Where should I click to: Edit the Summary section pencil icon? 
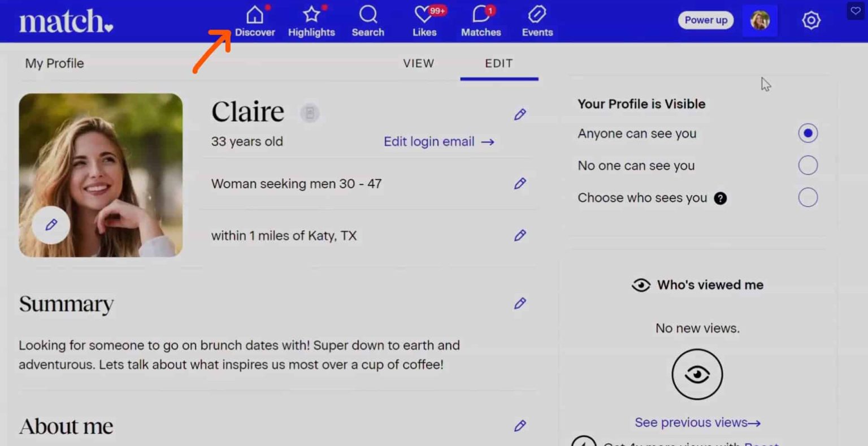pos(520,304)
